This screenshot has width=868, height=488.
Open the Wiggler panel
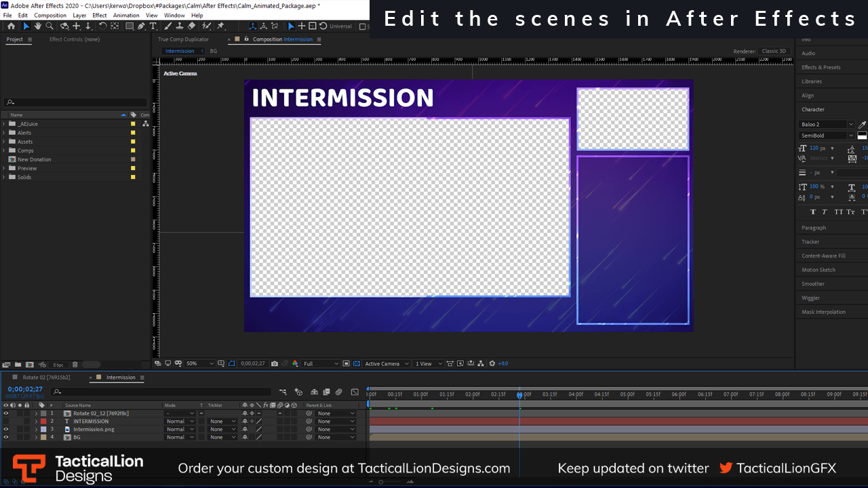coord(811,298)
